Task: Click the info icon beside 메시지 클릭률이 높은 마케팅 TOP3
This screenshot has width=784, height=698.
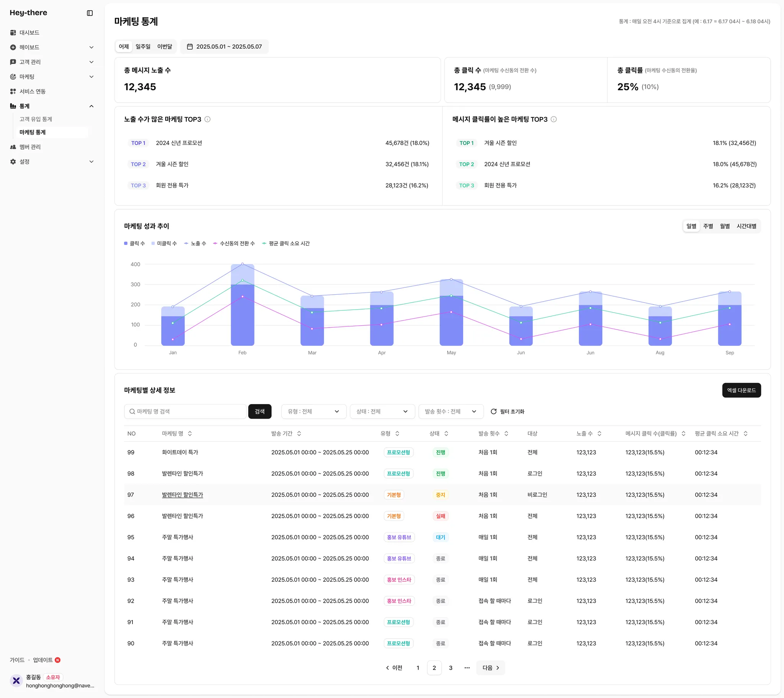Action: (554, 119)
